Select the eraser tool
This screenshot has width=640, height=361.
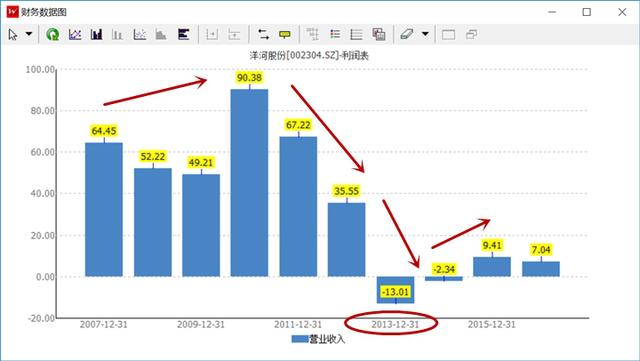click(407, 35)
